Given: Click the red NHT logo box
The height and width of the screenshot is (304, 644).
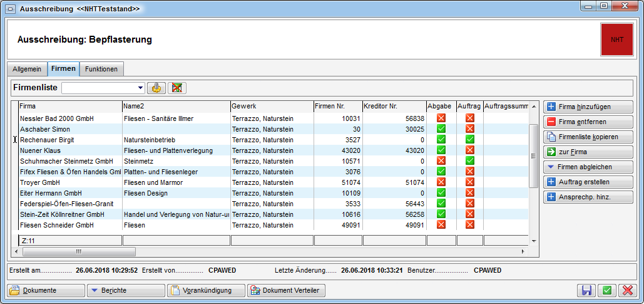Looking at the screenshot, I should pyautogui.click(x=617, y=39).
